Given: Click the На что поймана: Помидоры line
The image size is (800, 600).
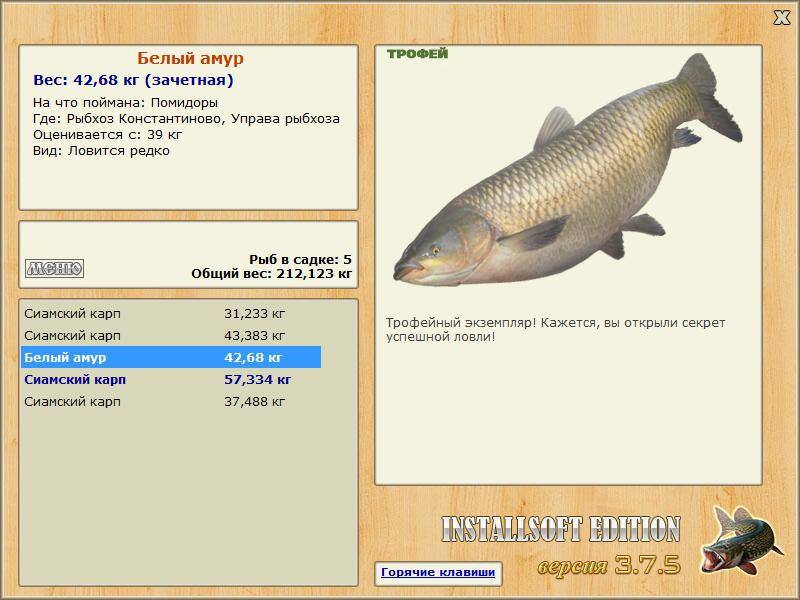Looking at the screenshot, I should [x=126, y=103].
